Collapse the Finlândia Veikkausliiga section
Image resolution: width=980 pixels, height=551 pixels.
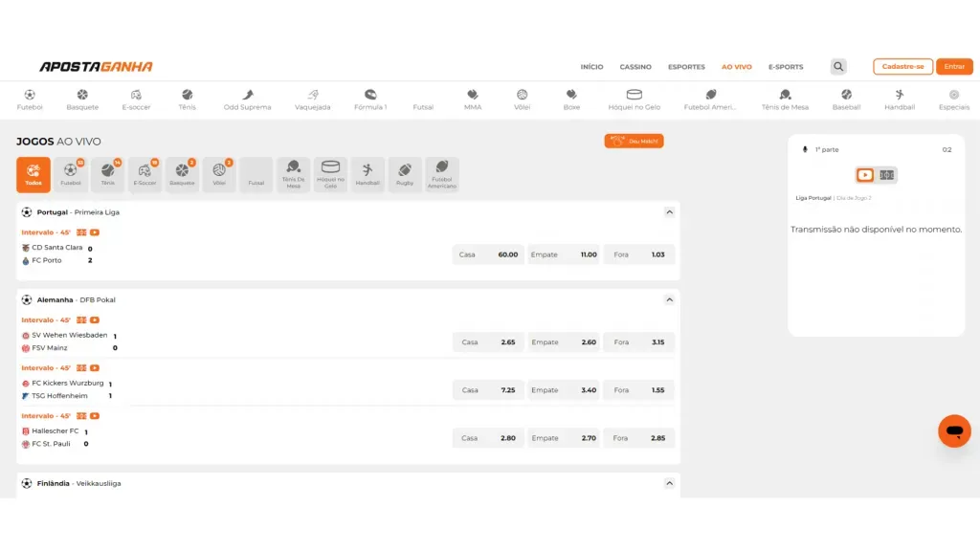point(669,484)
